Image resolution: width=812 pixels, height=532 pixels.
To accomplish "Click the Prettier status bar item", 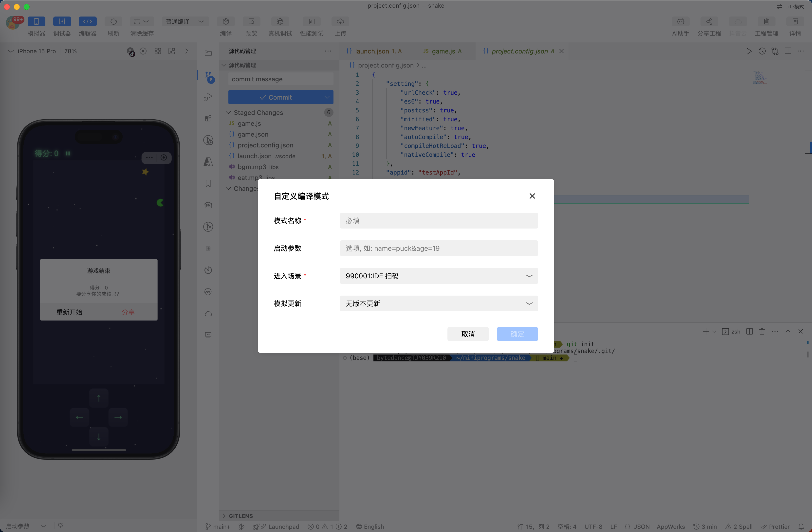I will pyautogui.click(x=775, y=527).
